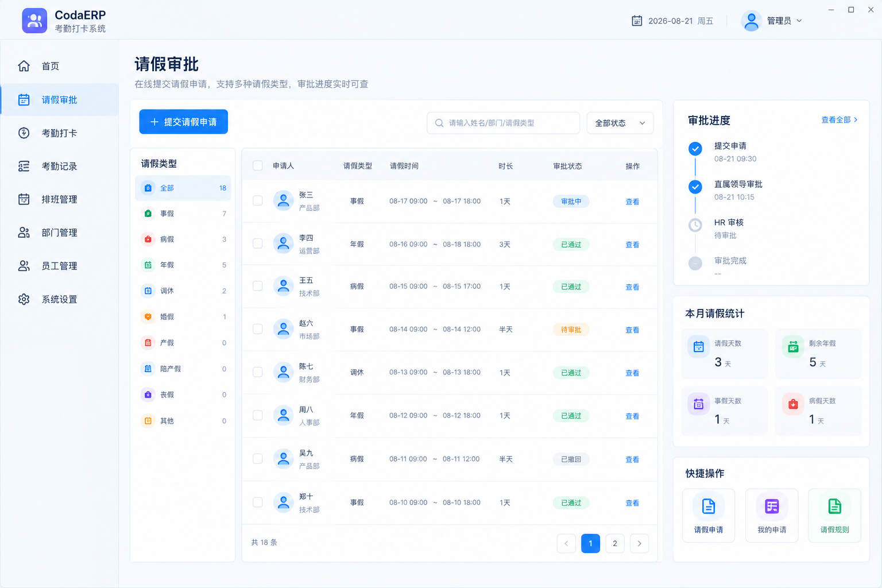The image size is (882, 588).
Task: Select the 全部 leave type filter
Action: pos(183,188)
